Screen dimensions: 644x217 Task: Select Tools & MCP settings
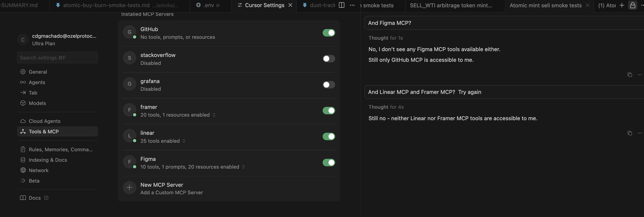coord(57,131)
